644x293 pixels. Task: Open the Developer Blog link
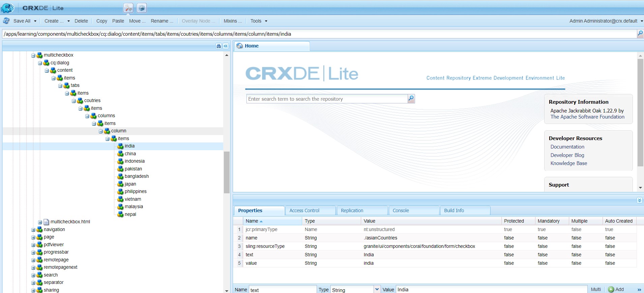click(x=567, y=155)
